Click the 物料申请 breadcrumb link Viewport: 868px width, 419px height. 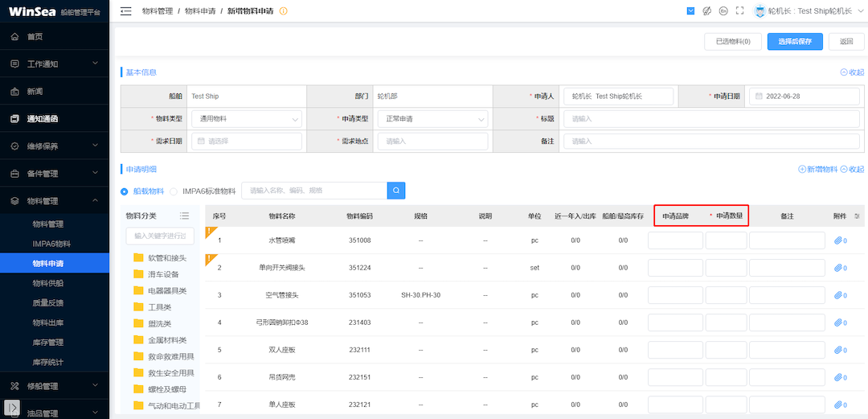click(200, 11)
